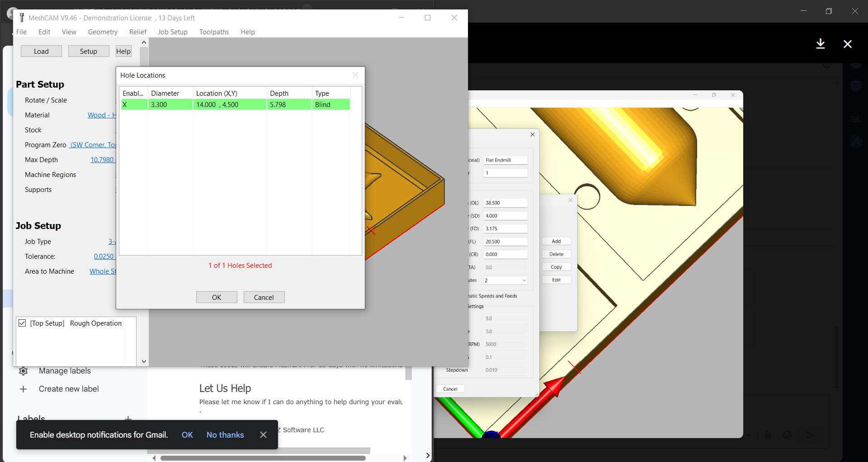The height and width of the screenshot is (462, 868).
Task: Open the Max Depth 10.7980 link
Action: coord(103,159)
